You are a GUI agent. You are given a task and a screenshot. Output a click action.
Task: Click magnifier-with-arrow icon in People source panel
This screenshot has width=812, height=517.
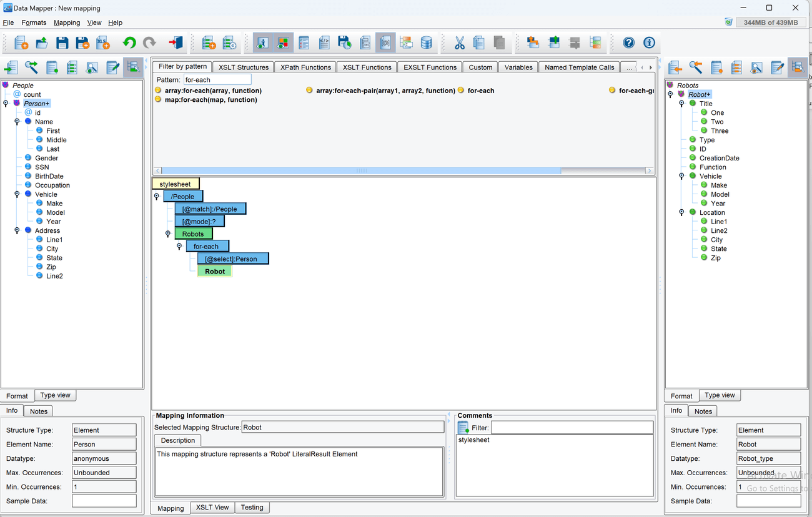(31, 67)
